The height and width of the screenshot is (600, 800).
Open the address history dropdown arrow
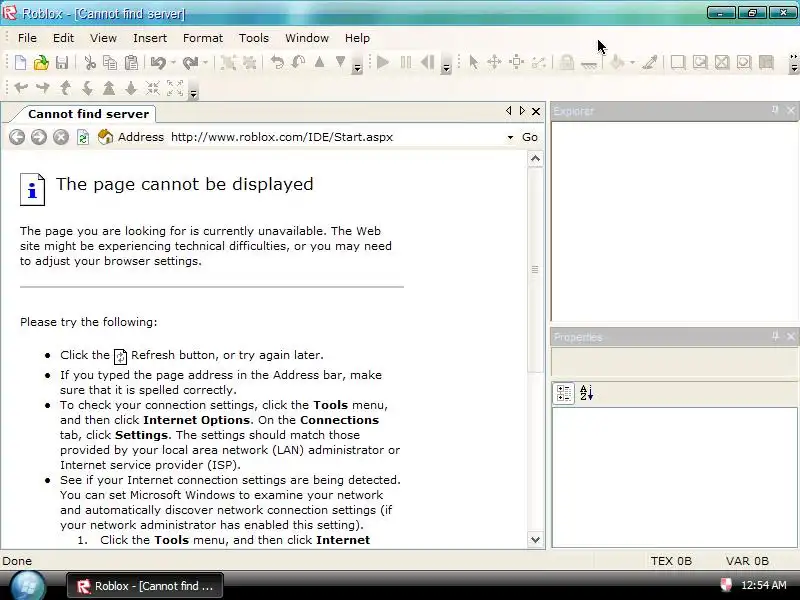pos(510,137)
